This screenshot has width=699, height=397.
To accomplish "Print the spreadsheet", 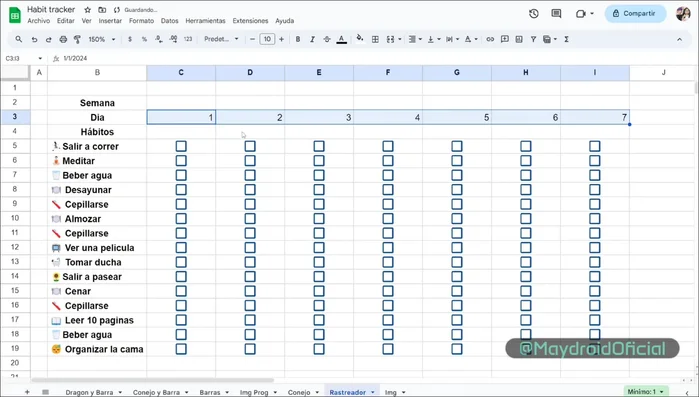I will pyautogui.click(x=63, y=39).
